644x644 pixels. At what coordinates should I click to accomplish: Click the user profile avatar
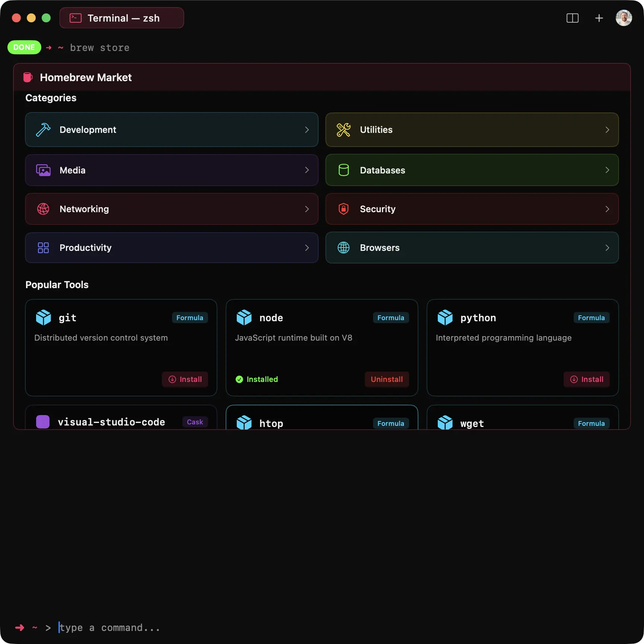[624, 18]
